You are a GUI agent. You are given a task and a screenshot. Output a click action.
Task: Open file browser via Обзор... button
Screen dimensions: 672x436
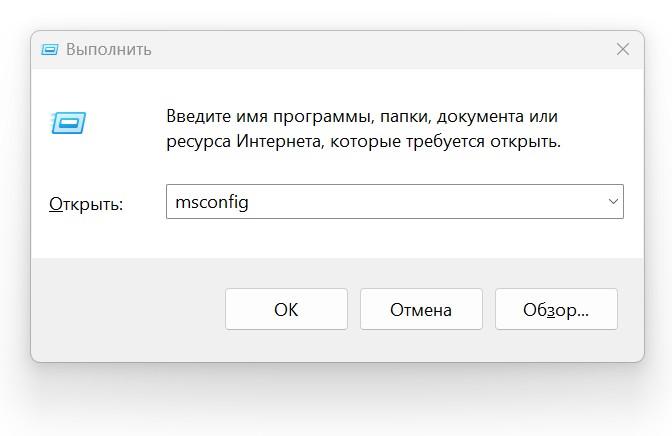556,309
